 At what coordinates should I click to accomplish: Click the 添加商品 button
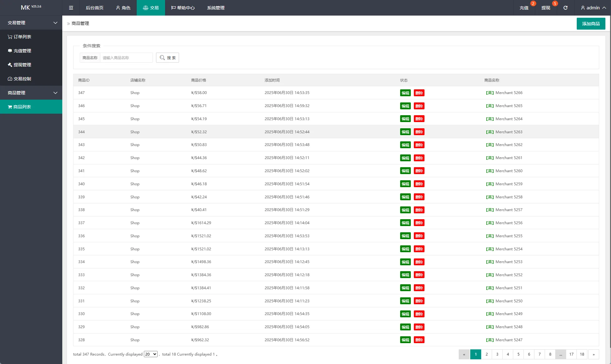click(x=591, y=24)
